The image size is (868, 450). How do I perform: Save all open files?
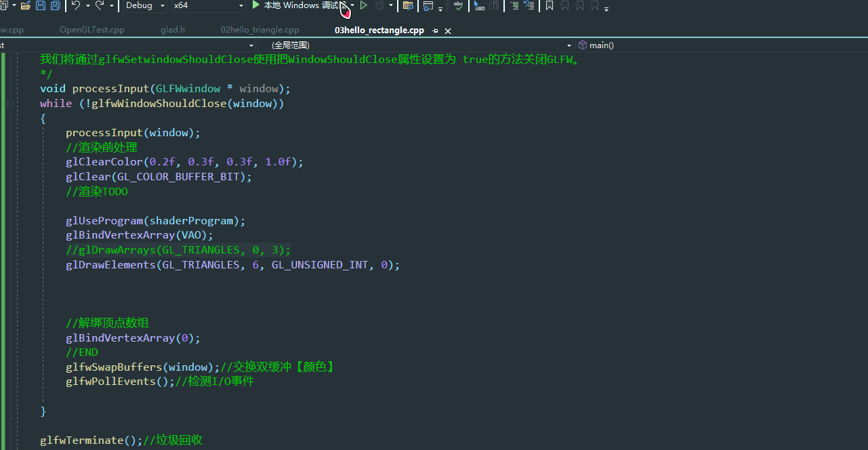[x=55, y=6]
